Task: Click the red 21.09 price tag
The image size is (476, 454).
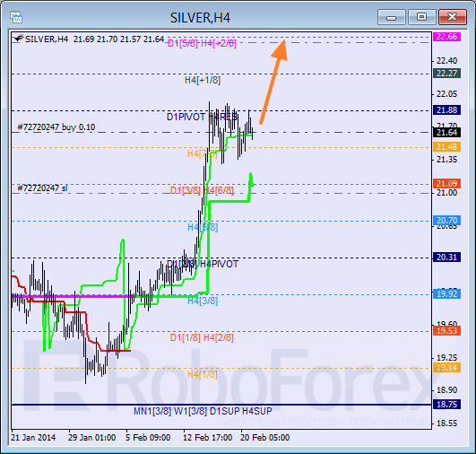Action: (x=446, y=184)
